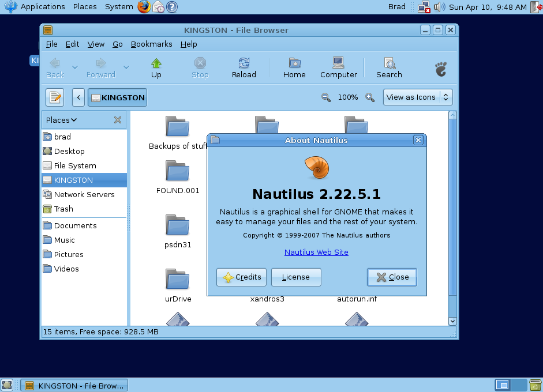Close the About Nautilus dialog
Image resolution: width=543 pixels, height=392 pixels.
pyautogui.click(x=392, y=277)
